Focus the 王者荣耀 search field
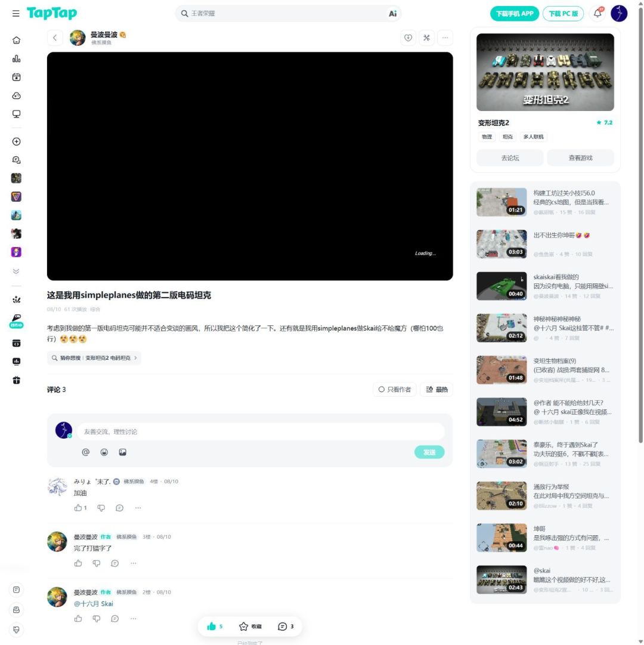 click(x=287, y=14)
